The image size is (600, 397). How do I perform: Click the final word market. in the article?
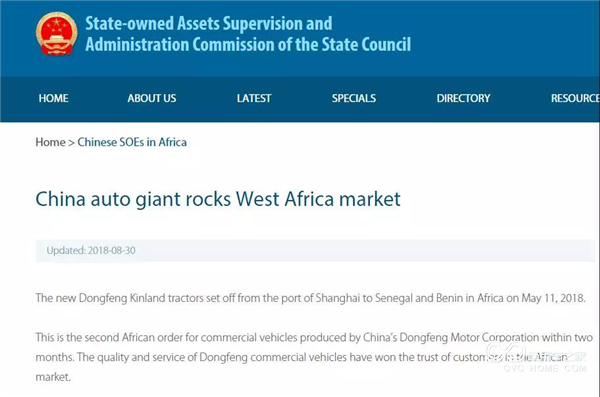[x=53, y=377]
